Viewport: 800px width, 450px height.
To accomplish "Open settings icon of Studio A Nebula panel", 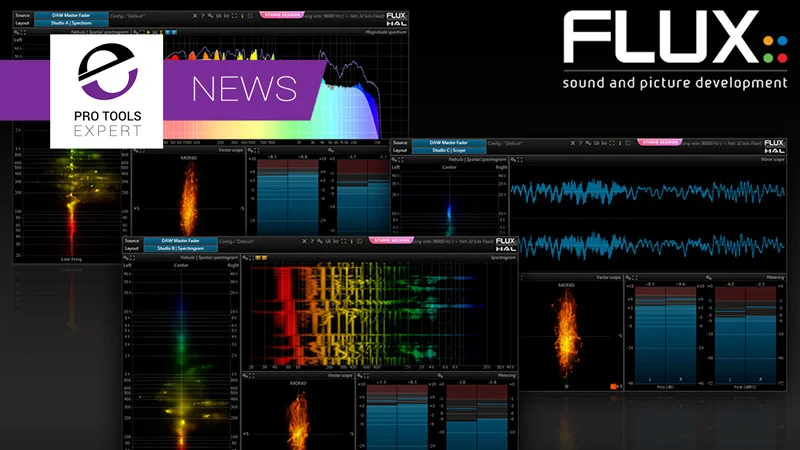I will click(16, 32).
